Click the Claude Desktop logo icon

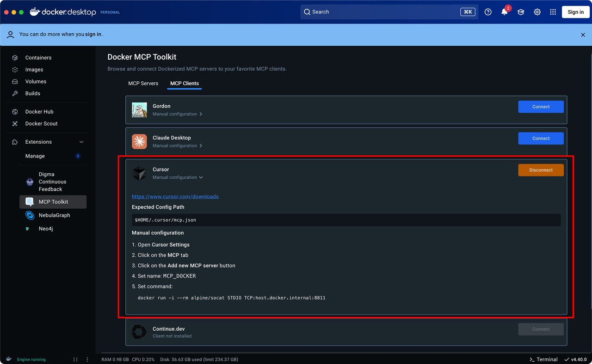click(x=139, y=142)
